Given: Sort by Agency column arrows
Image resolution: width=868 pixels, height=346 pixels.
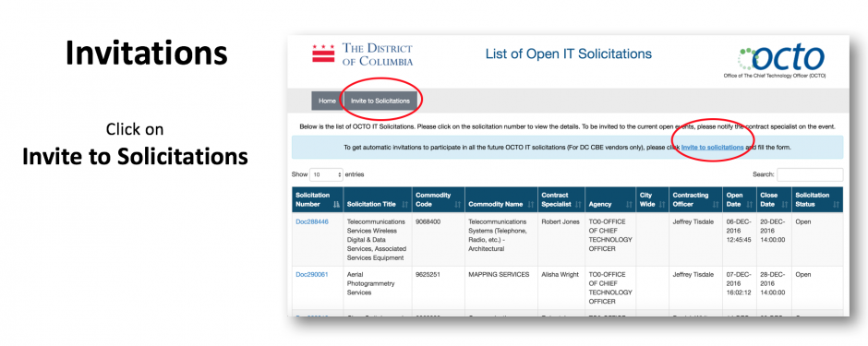Looking at the screenshot, I should coord(628,205).
